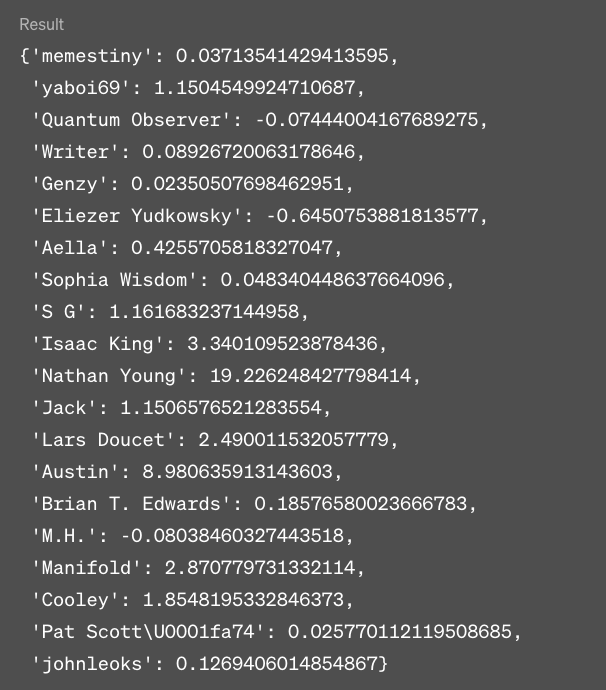This screenshot has height=690, width=606.
Task: Click the 'M.H.' negative value line
Action: [x=192, y=536]
